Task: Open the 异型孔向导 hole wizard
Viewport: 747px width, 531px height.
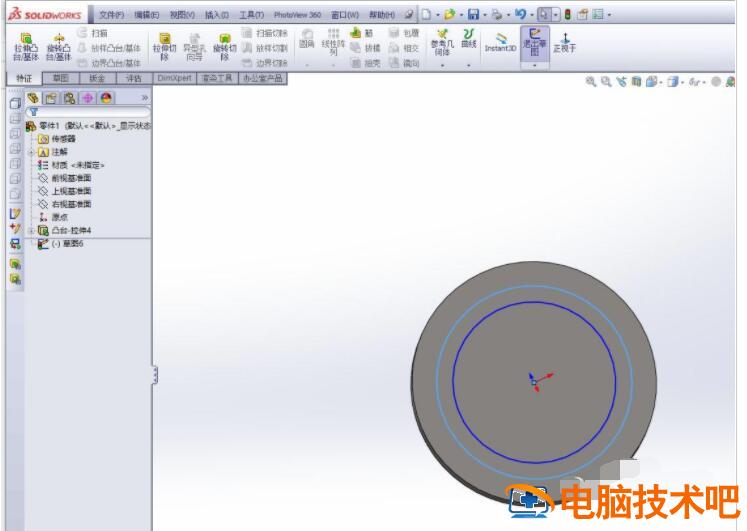Action: (194, 47)
